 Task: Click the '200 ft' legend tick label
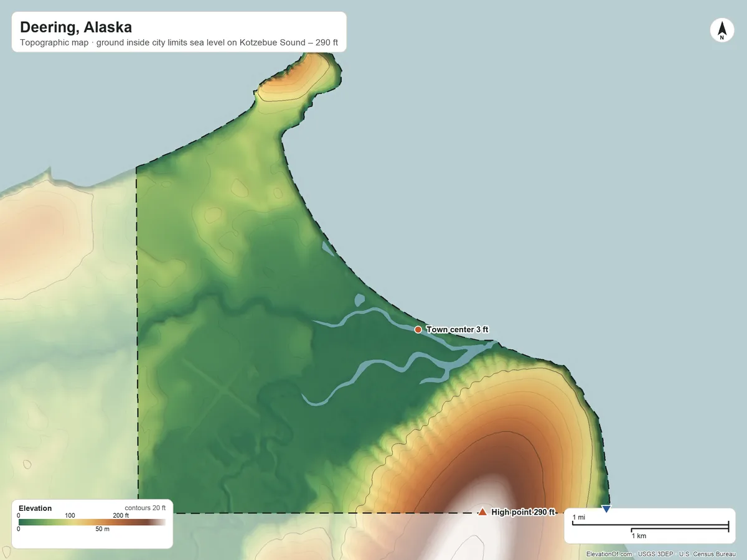tap(121, 515)
